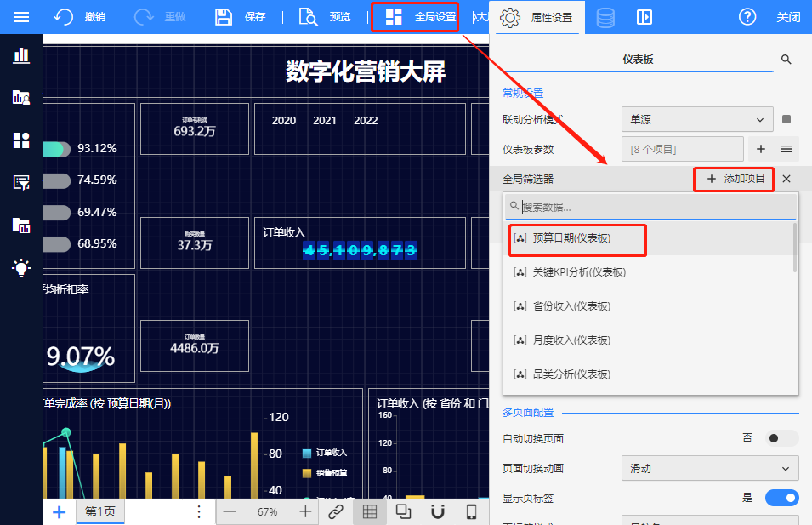Screen dimensions: 812x525
Task: Open the help question mark icon
Action: 747,17
